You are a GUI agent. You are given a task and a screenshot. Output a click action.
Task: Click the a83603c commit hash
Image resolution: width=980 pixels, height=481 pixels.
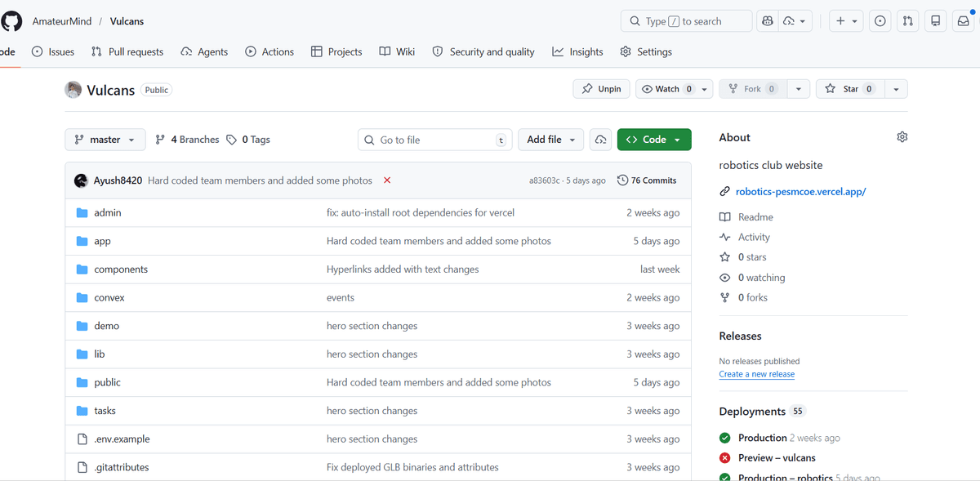click(544, 180)
